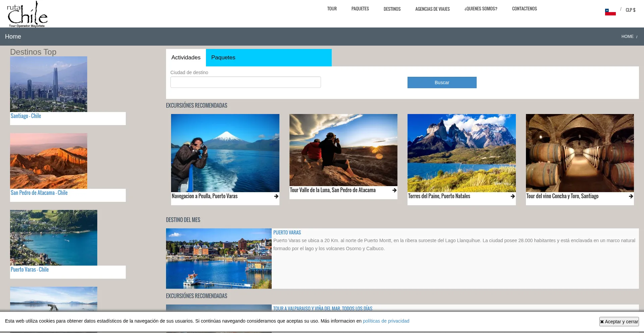Open the DESTINOS menu
Image resolution: width=644 pixels, height=333 pixels.
392,9
